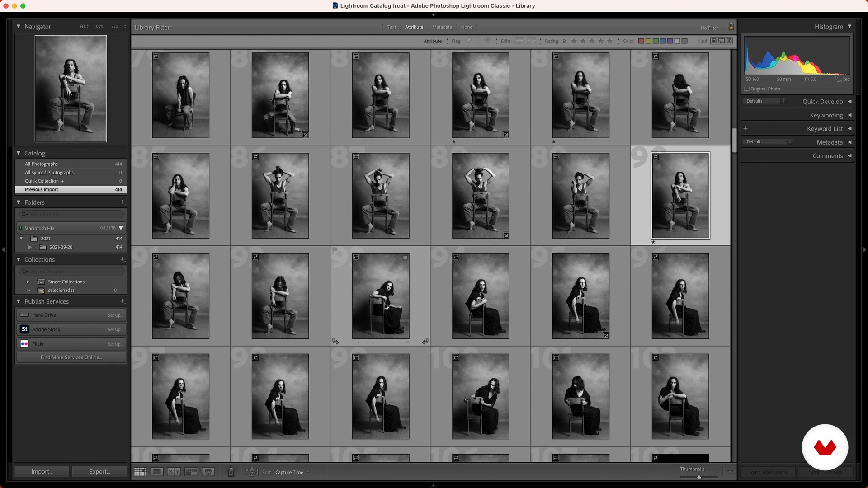The image size is (868, 488).
Task: Expand the Quick Develop panel
Action: (849, 101)
